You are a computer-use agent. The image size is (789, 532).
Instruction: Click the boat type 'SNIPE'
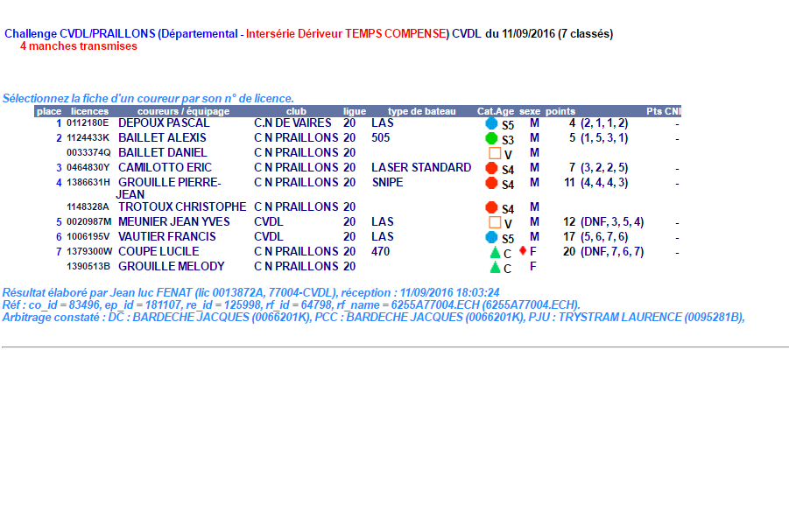click(x=387, y=182)
